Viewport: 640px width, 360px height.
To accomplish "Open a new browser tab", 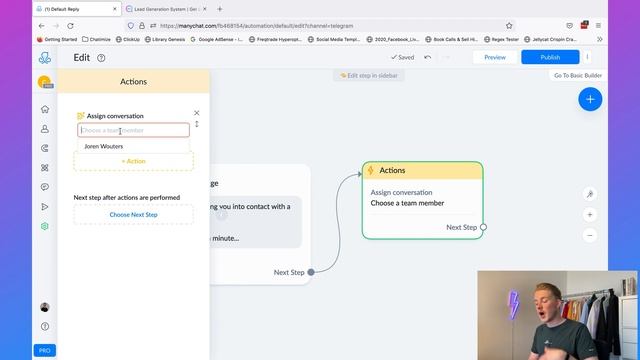I will [220, 9].
